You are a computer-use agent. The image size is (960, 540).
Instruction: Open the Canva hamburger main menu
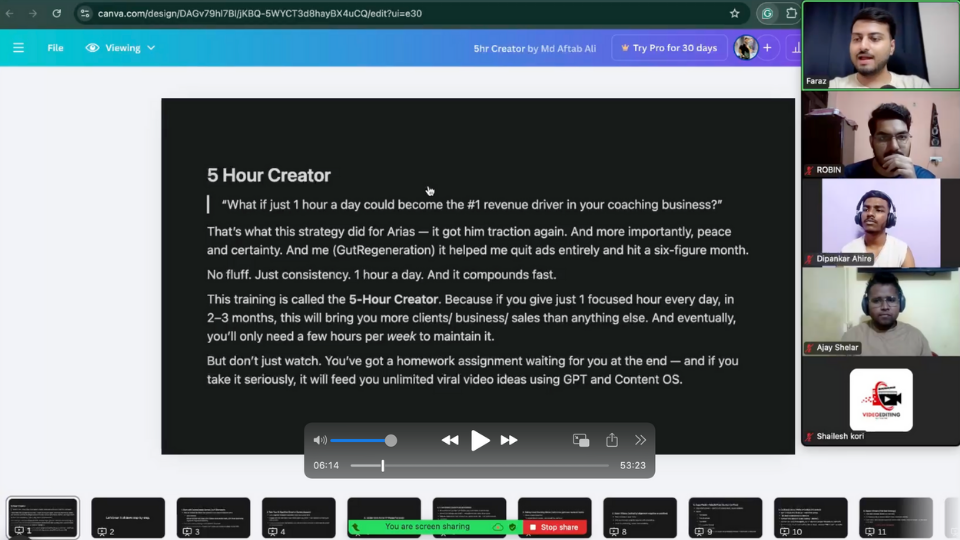tap(18, 48)
